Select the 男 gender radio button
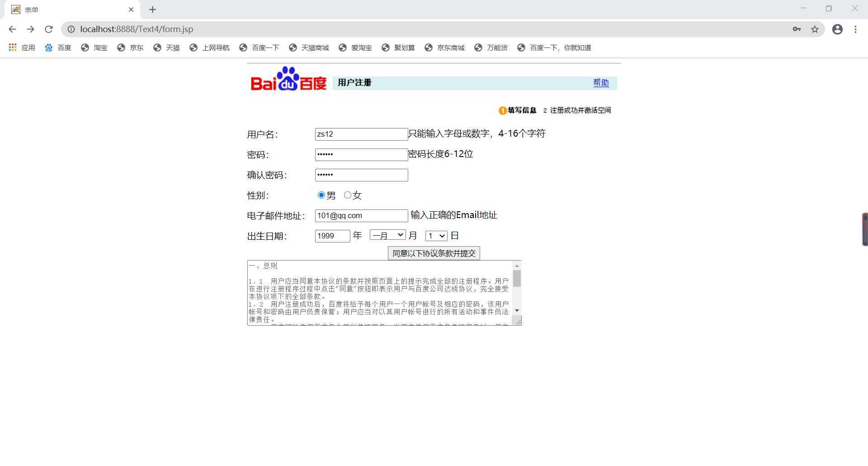The height and width of the screenshot is (466, 868). pos(321,195)
